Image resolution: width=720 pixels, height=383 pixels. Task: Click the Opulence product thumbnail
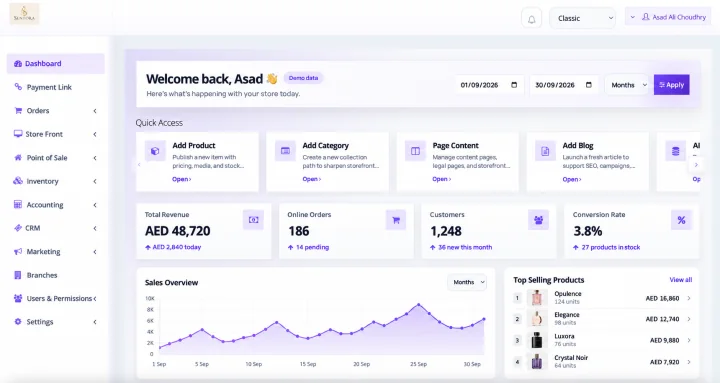536,298
